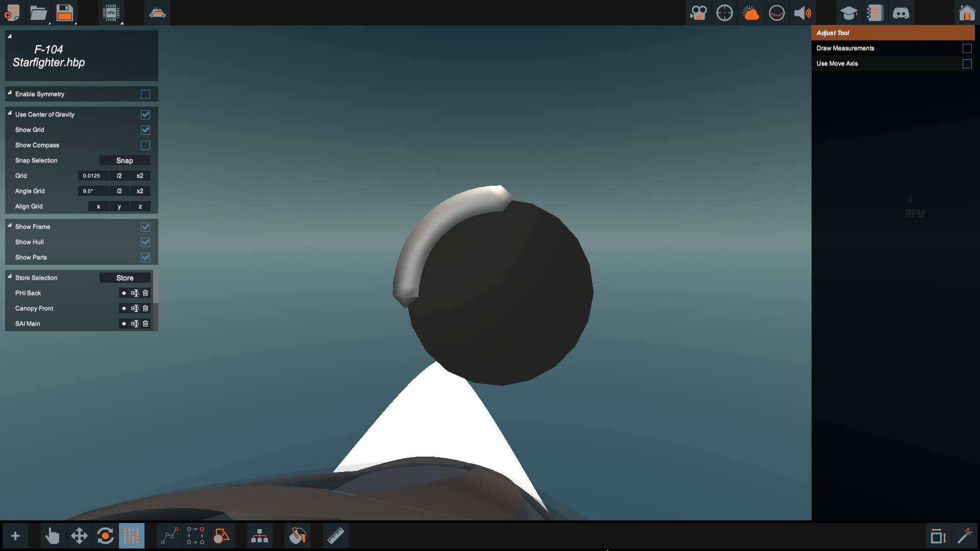Delete the Canopy Front stored selection
The width and height of the screenshot is (980, 551).
tap(145, 309)
